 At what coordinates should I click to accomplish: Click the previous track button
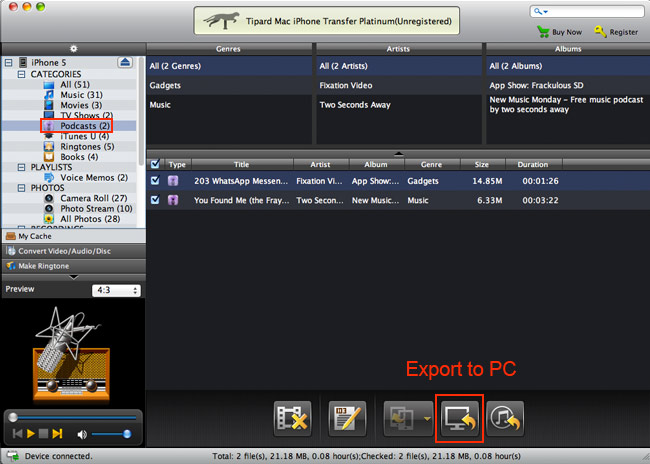coord(17,434)
